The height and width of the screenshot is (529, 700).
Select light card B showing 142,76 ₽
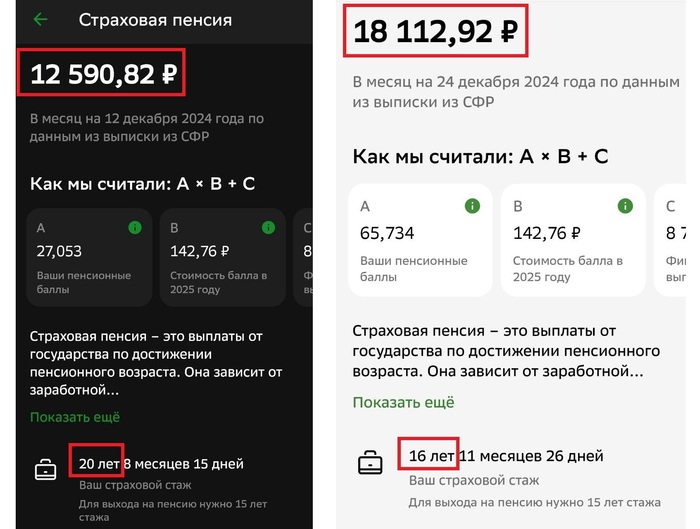[x=572, y=240]
